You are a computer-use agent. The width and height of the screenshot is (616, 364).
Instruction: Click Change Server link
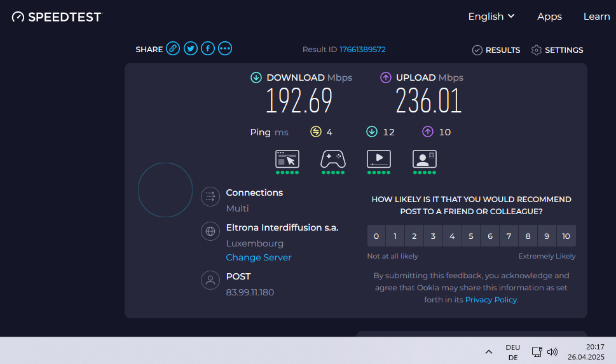(259, 257)
